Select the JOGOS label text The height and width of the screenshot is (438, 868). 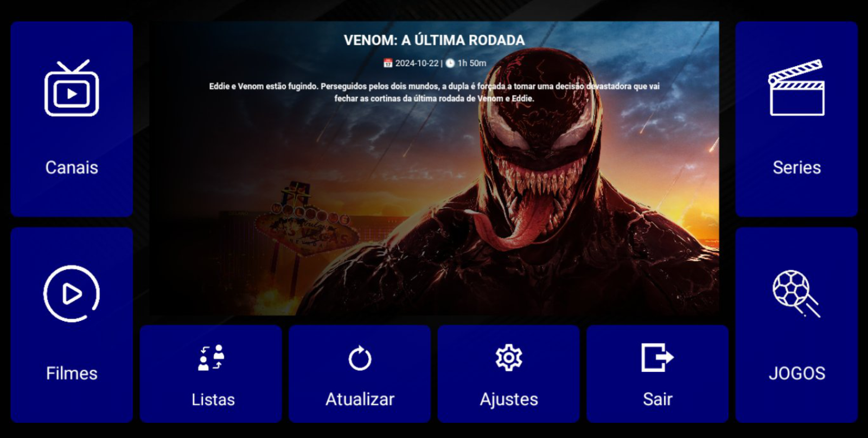[796, 373]
